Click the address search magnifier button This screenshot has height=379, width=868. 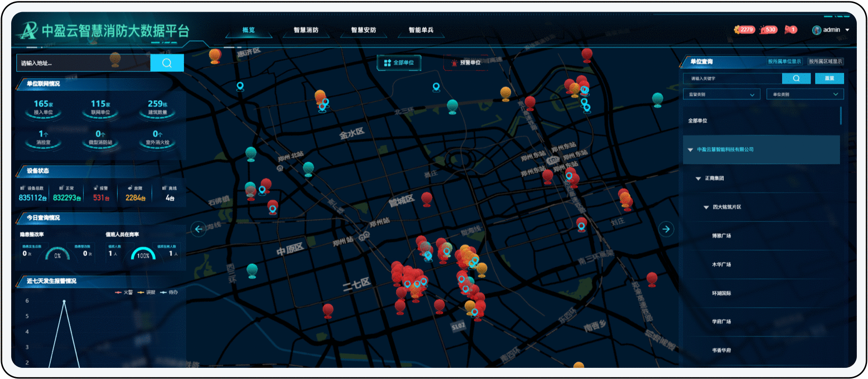pyautogui.click(x=167, y=63)
